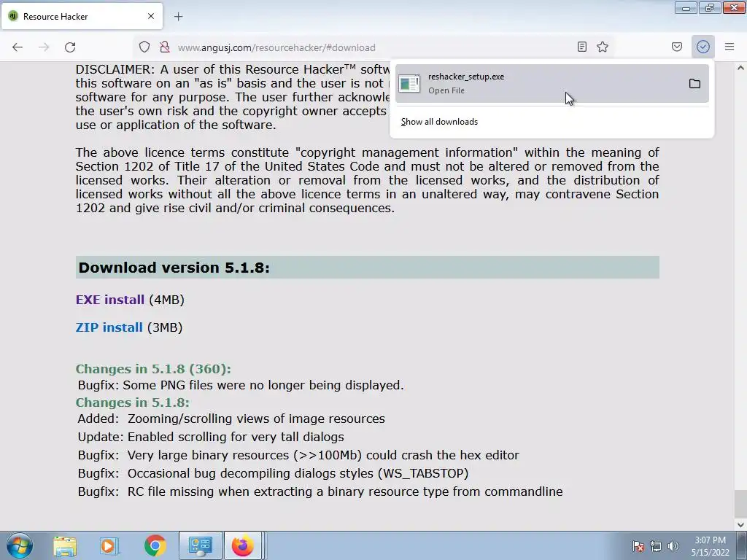Viewport: 747px width, 560px height.
Task: Click the 'Changes in 5.1.8:' heading
Action: (x=133, y=402)
